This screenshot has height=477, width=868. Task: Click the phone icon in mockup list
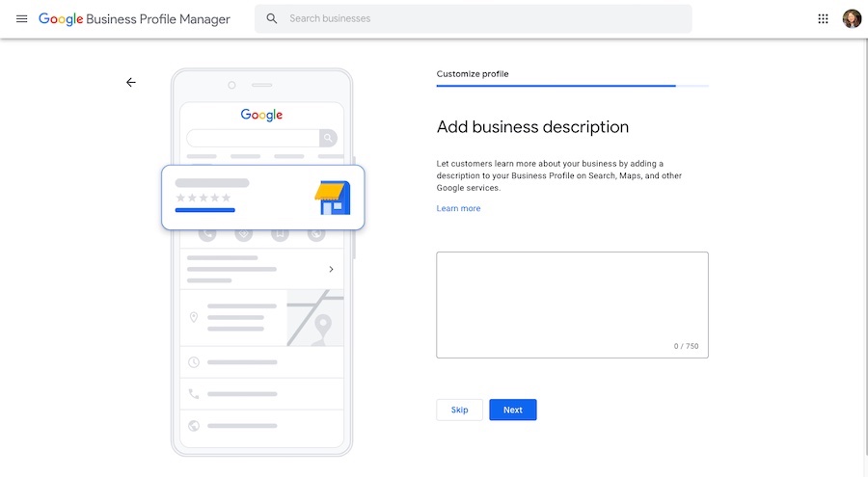pos(194,394)
